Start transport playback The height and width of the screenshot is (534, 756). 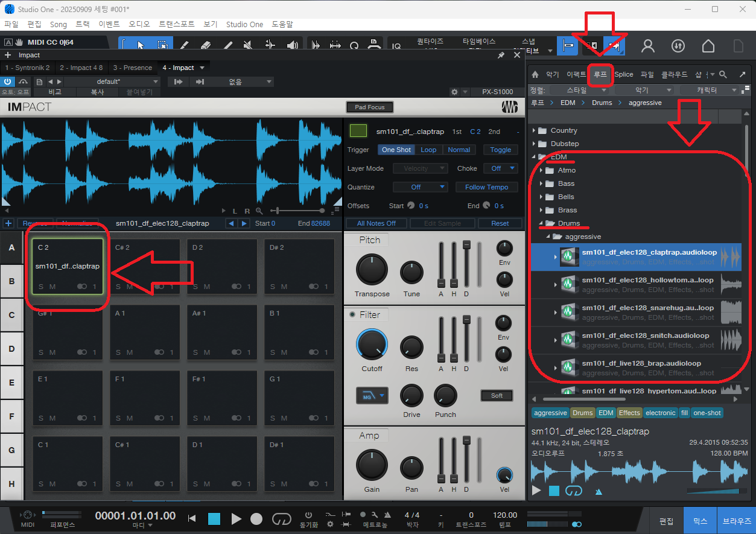pos(237,518)
